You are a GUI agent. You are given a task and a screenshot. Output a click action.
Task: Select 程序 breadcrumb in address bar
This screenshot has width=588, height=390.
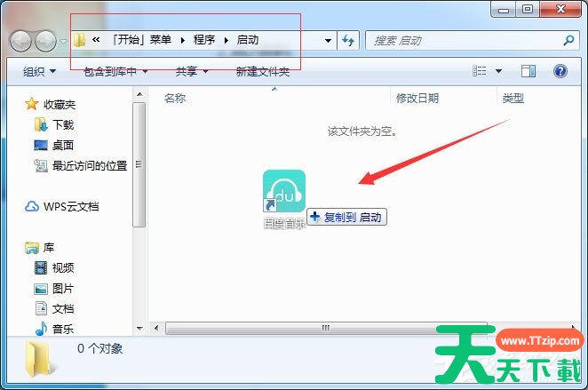[204, 40]
